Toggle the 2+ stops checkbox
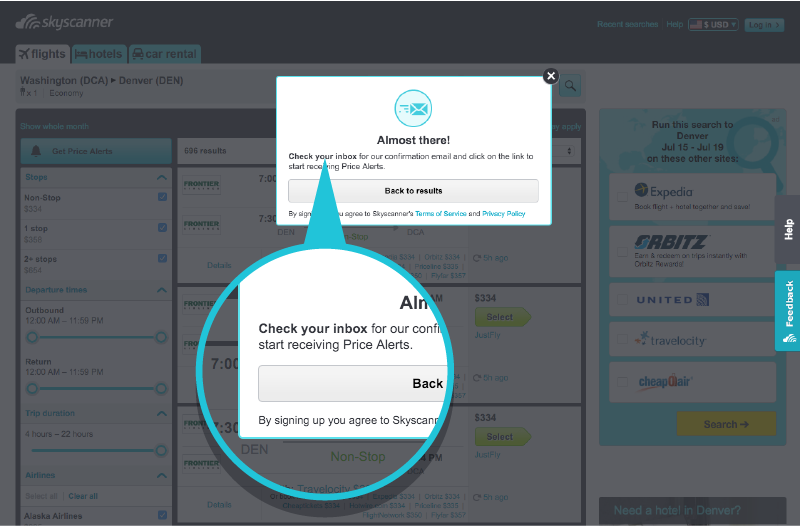Screen dimensions: 800x526 pos(162,258)
